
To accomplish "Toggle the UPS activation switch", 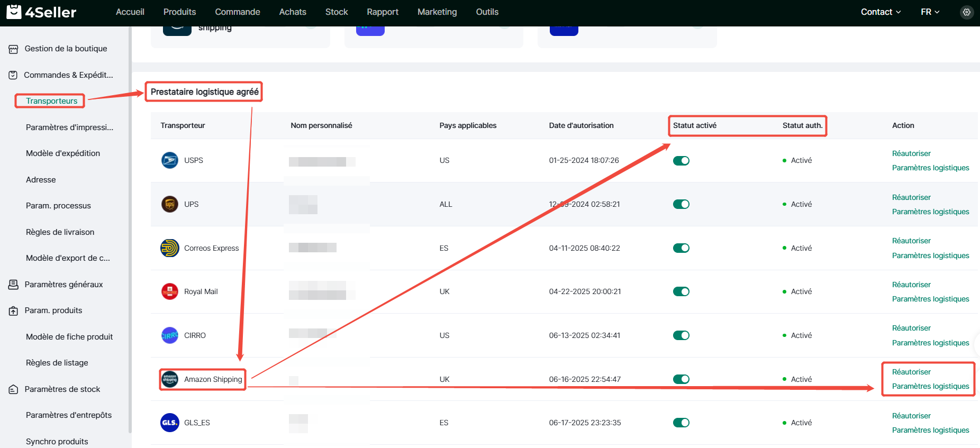I will [x=681, y=204].
